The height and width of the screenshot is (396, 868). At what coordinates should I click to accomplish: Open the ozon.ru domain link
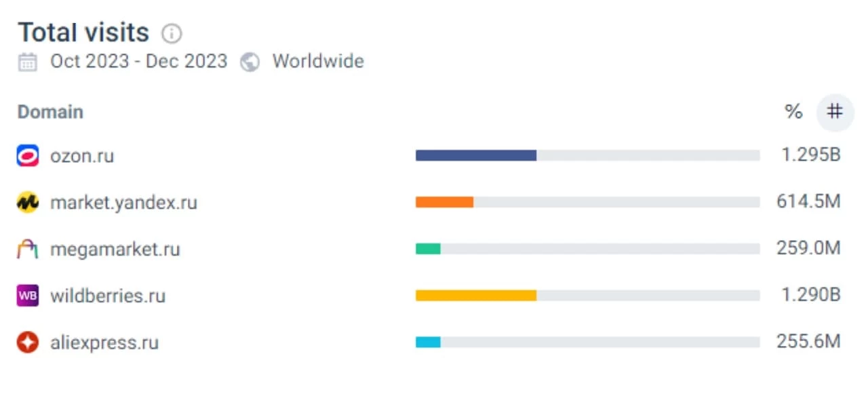click(x=82, y=156)
